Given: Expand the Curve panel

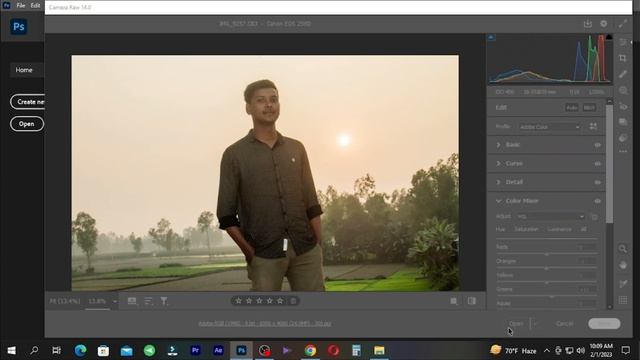Looking at the screenshot, I should click(498, 164).
